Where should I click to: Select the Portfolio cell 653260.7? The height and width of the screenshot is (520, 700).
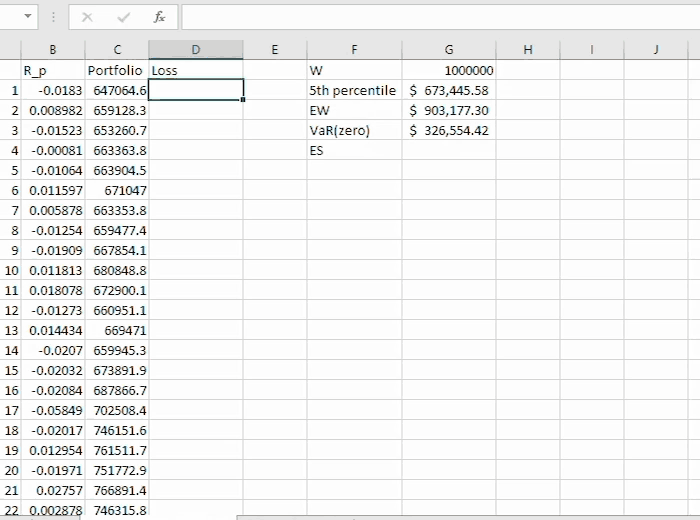click(117, 130)
